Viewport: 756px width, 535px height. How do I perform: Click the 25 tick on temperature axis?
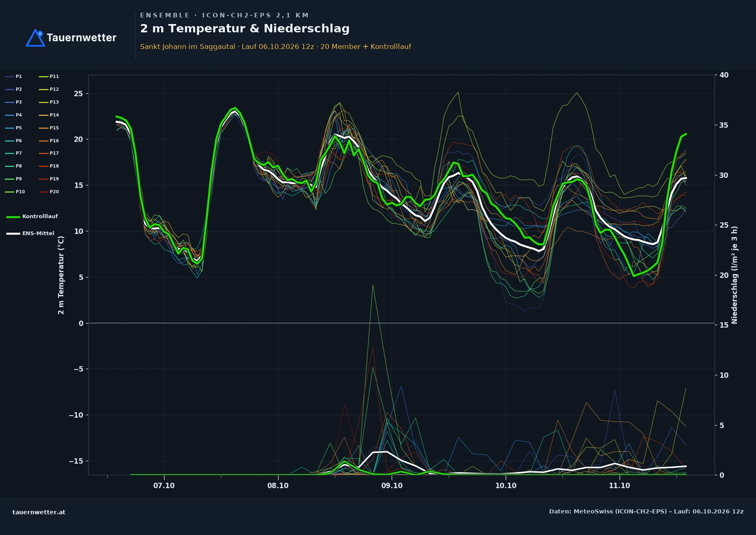(x=78, y=93)
